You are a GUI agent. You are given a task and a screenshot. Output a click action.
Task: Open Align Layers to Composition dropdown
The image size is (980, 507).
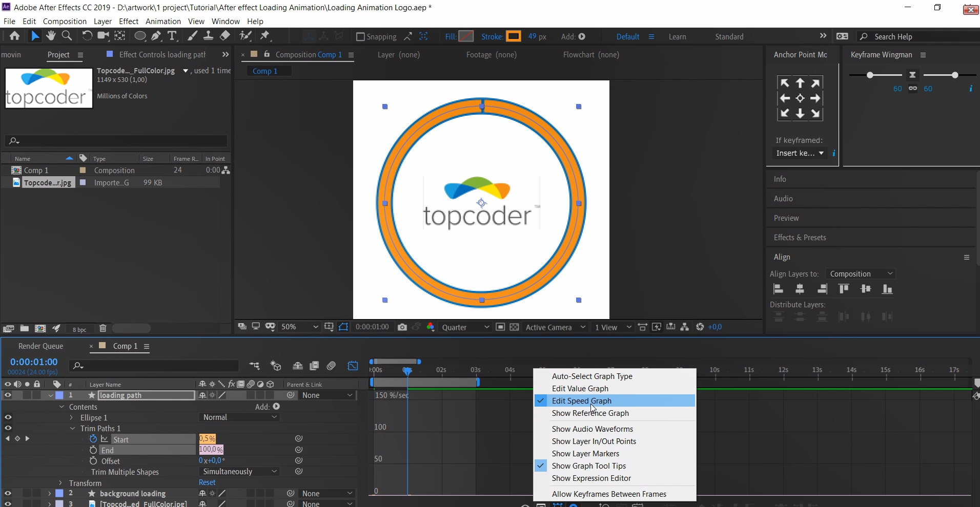[861, 274]
